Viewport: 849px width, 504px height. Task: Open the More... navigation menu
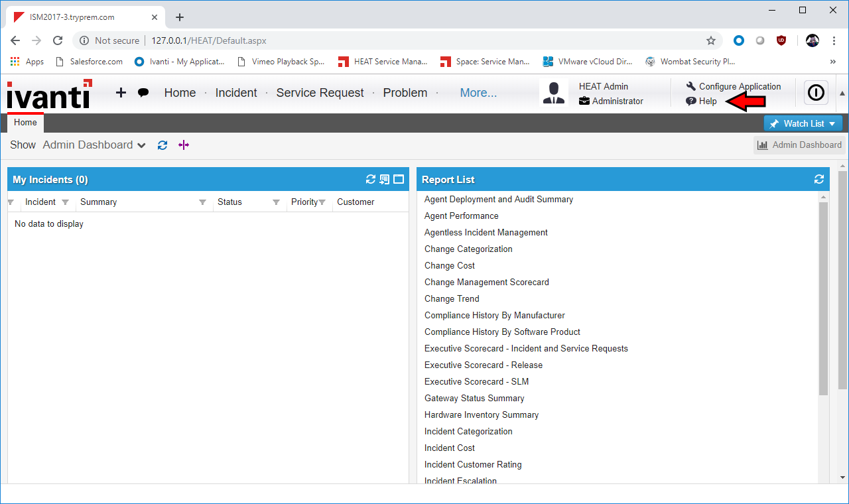(x=478, y=93)
